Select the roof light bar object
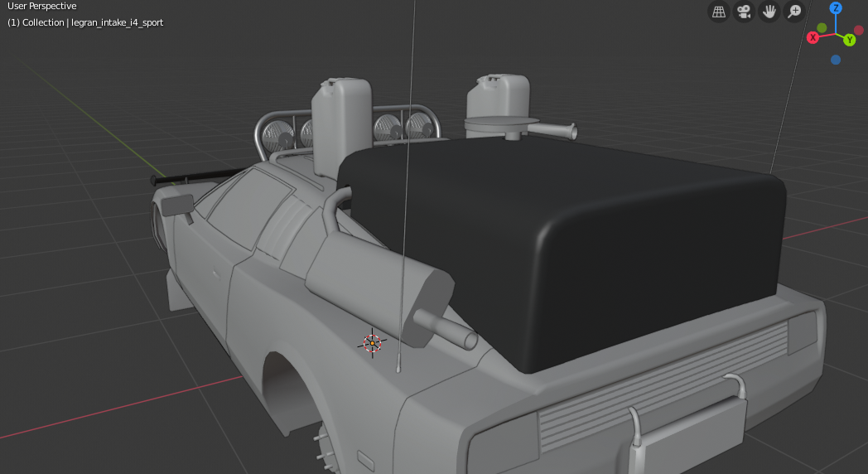Viewport: 868px width, 474px height. (x=348, y=132)
